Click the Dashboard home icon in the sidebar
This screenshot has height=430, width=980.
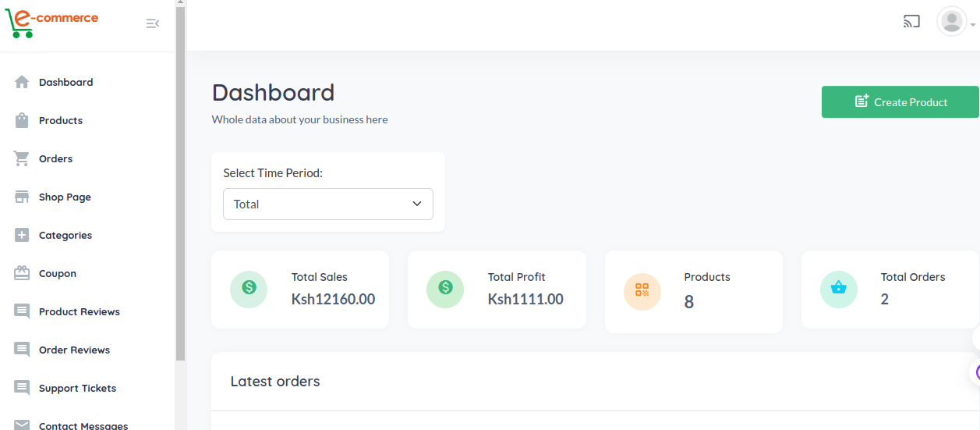click(x=22, y=82)
